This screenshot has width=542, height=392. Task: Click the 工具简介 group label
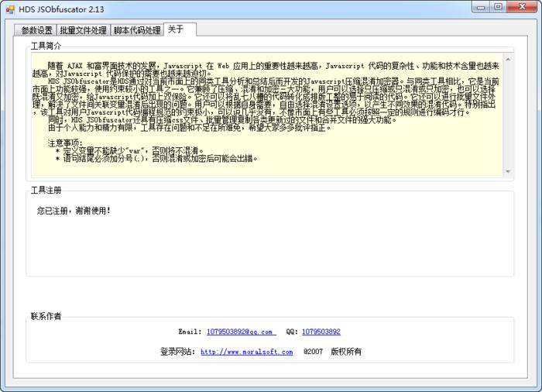46,46
